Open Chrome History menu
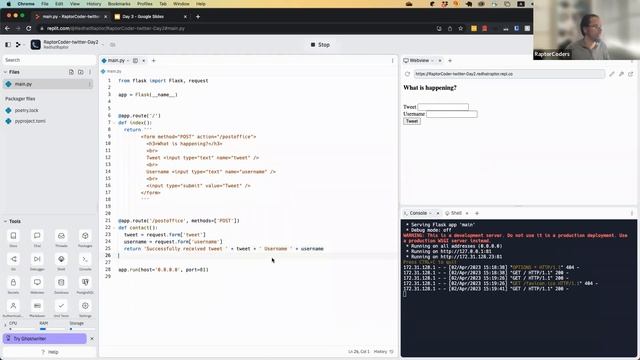Screen dimensions: 640x360 (x=94, y=4)
